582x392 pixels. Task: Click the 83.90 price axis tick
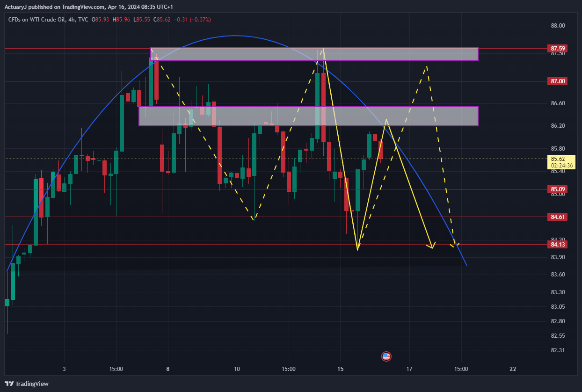coord(558,257)
